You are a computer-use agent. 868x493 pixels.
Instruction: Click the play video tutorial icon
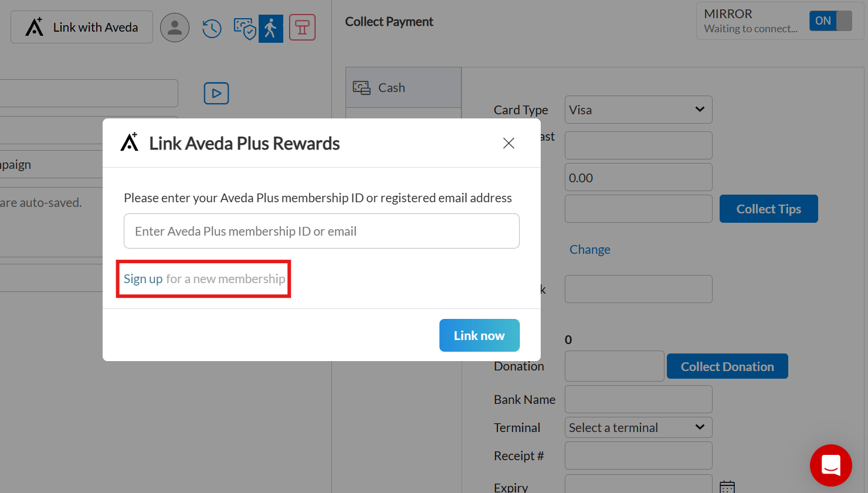pyautogui.click(x=216, y=93)
